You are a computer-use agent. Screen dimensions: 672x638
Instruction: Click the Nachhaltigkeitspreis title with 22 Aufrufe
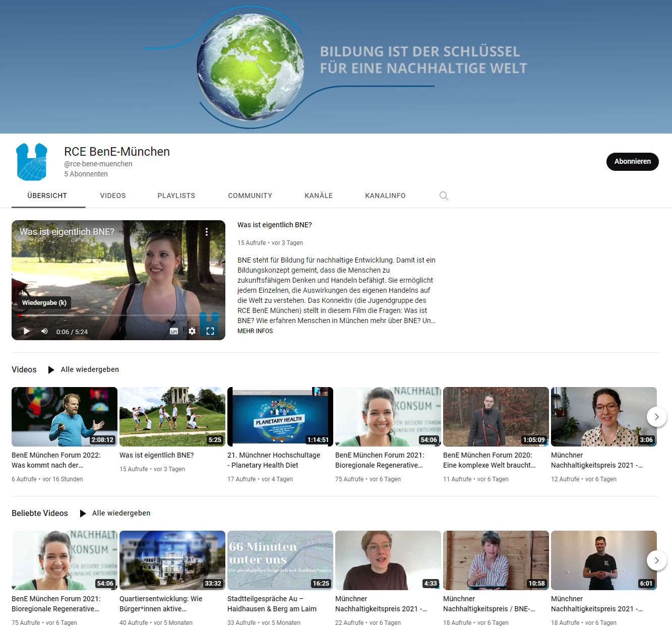click(x=381, y=604)
